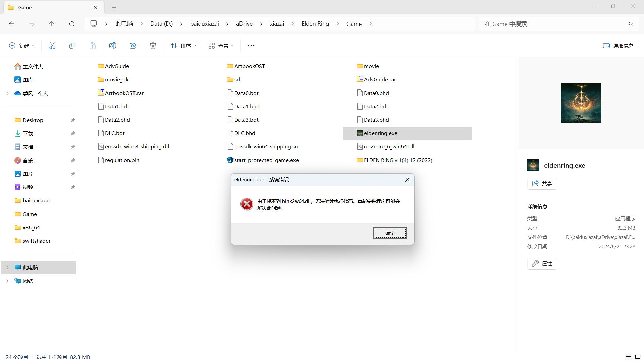Click the 属性 properties button

pyautogui.click(x=542, y=264)
